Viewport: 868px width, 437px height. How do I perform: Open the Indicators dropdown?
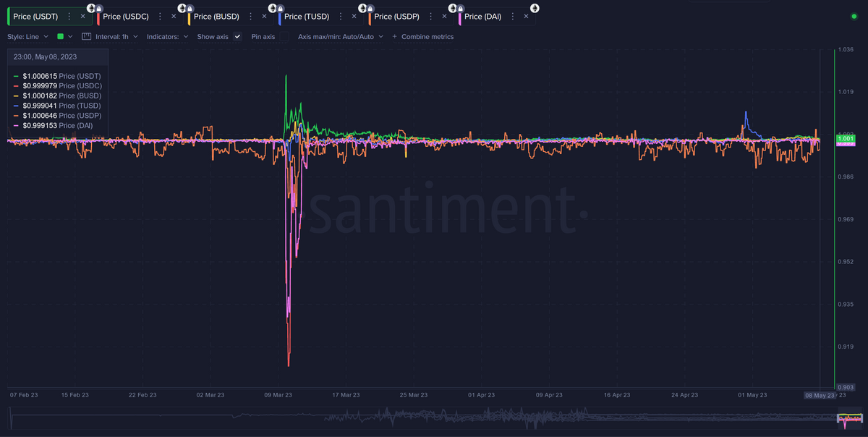tap(167, 36)
